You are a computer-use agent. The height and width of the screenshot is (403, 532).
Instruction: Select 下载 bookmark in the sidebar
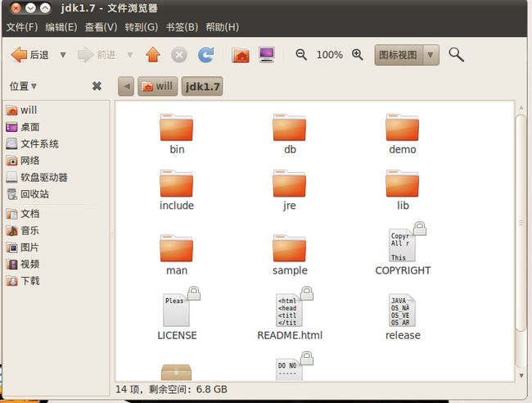23,281
